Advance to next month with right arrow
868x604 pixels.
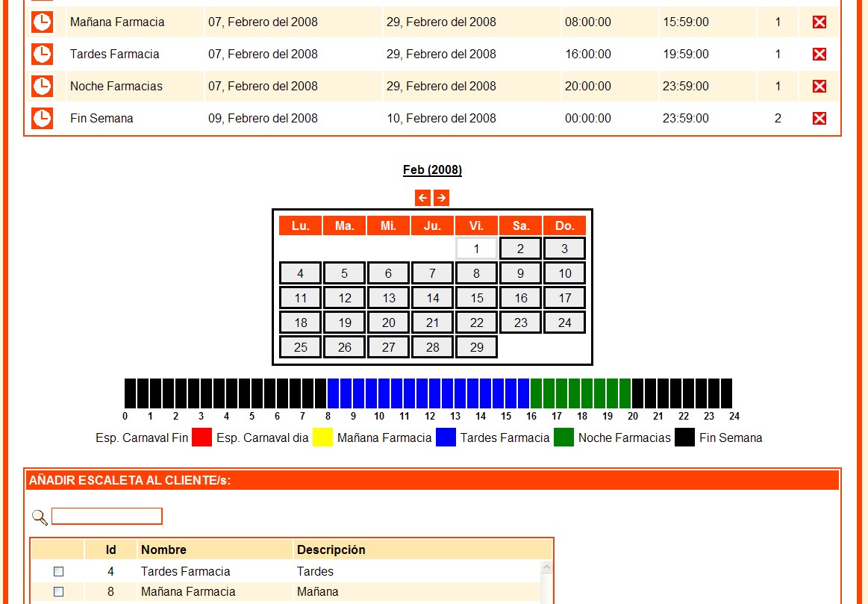point(441,198)
